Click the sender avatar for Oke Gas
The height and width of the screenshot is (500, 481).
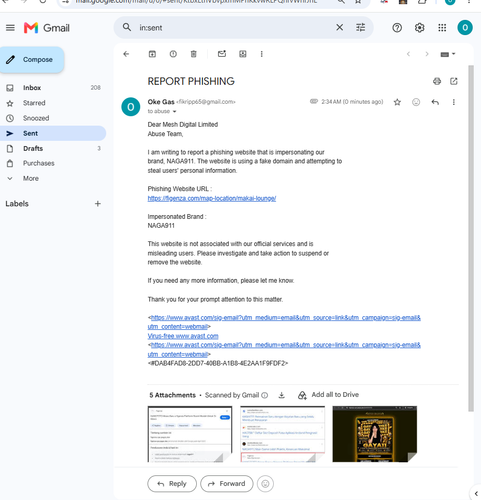point(131,107)
